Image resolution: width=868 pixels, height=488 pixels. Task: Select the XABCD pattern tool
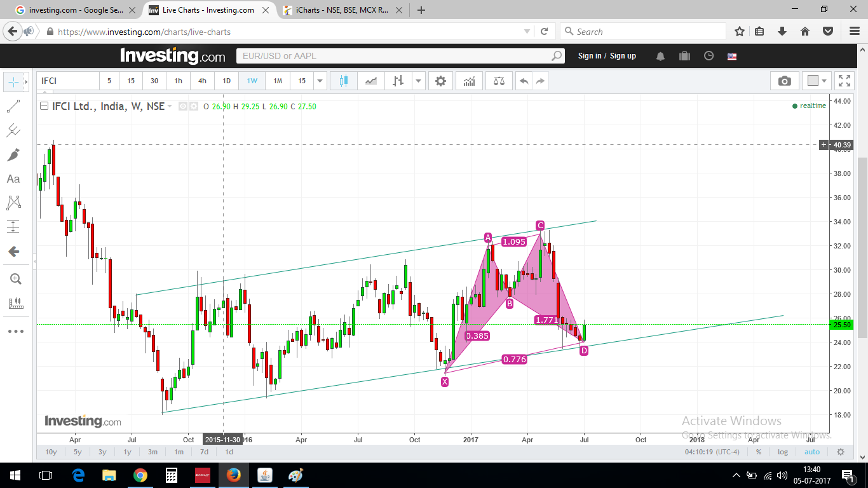[x=13, y=203]
